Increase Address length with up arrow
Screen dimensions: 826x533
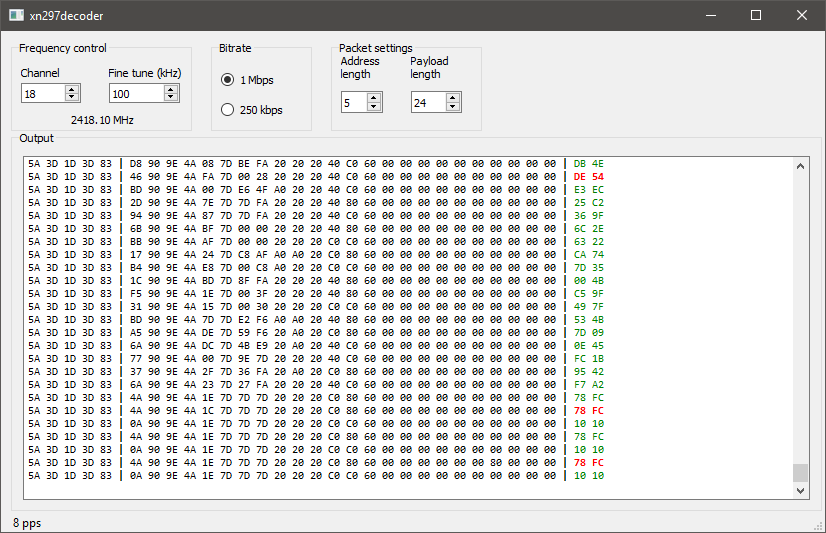pyautogui.click(x=374, y=98)
